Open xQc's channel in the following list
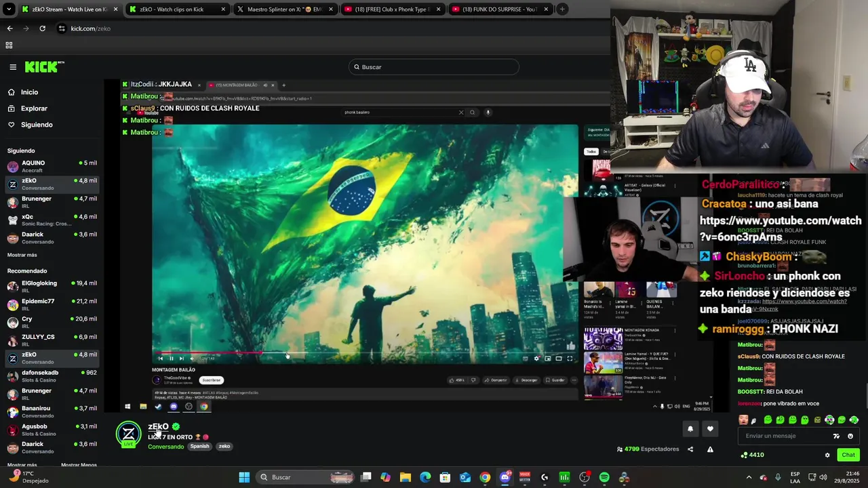868x488 pixels. (52, 220)
